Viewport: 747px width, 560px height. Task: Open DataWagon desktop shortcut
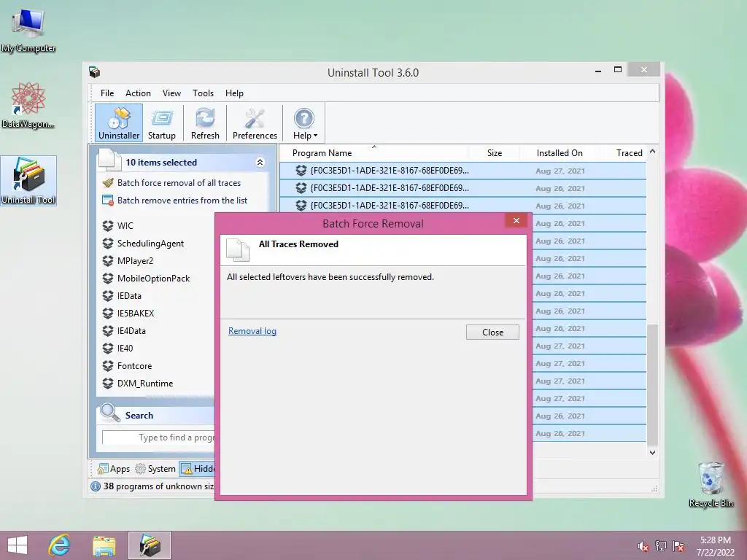pos(28,105)
